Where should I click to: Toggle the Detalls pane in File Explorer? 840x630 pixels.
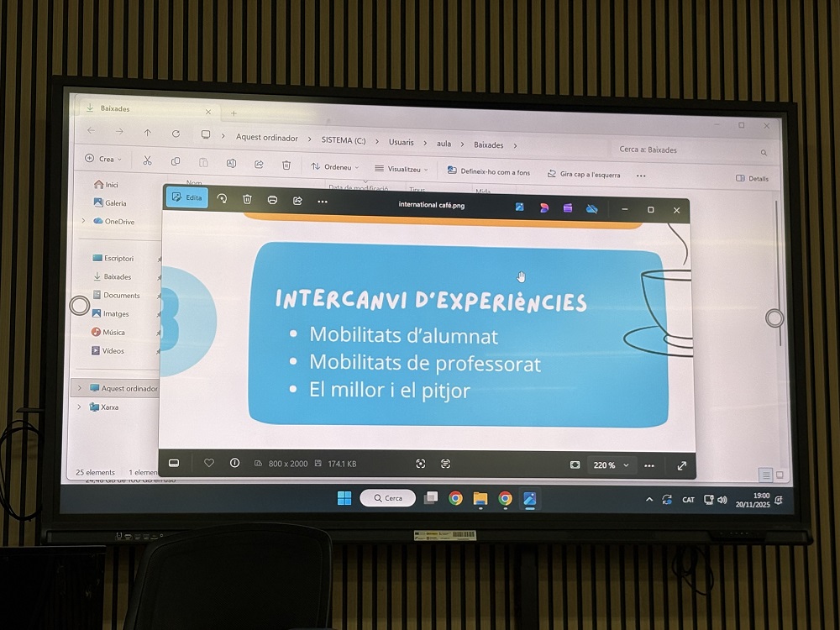tap(752, 178)
